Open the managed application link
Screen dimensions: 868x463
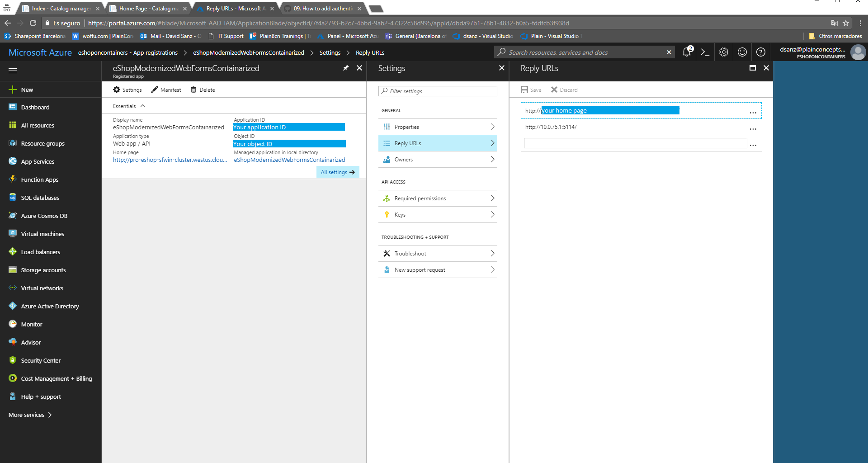click(x=289, y=160)
